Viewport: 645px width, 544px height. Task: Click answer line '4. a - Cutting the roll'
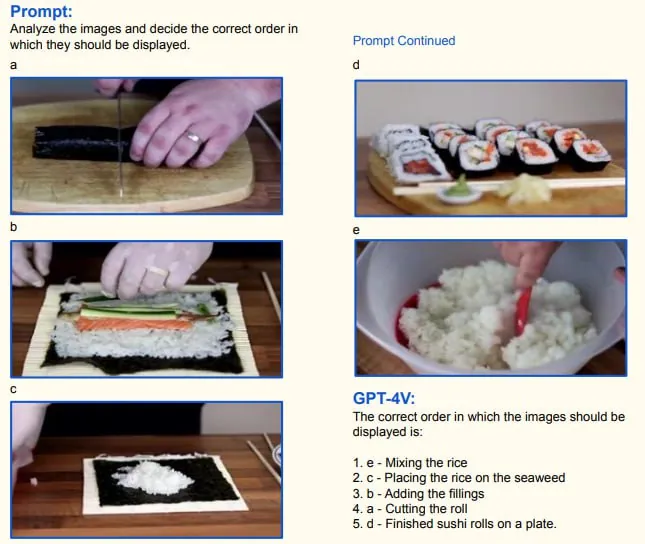coord(410,509)
